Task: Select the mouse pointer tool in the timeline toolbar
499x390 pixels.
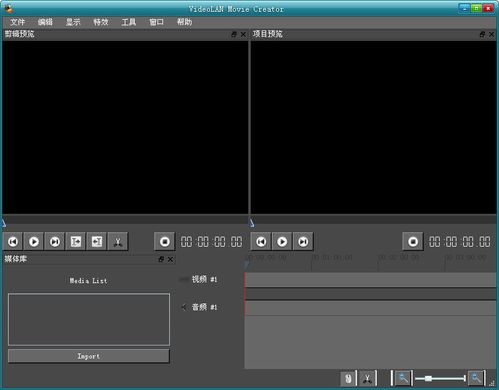Action: (348, 379)
